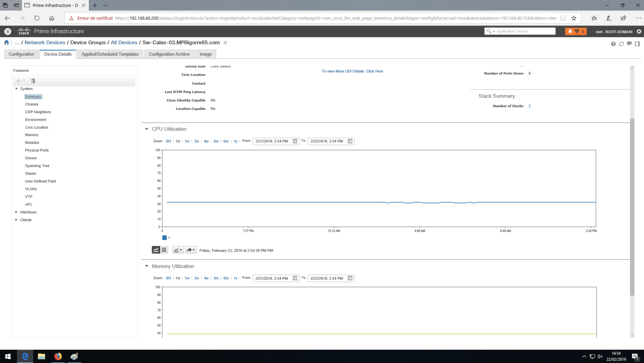Viewport: 644px width, 363px height.
Task: Focus the Application Search input field
Action: pos(525,31)
